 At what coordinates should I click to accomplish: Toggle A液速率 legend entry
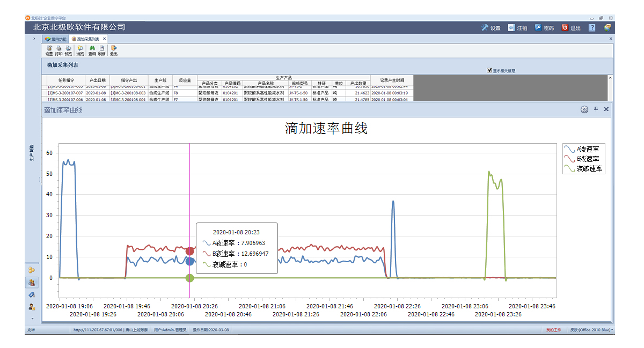pyautogui.click(x=583, y=149)
